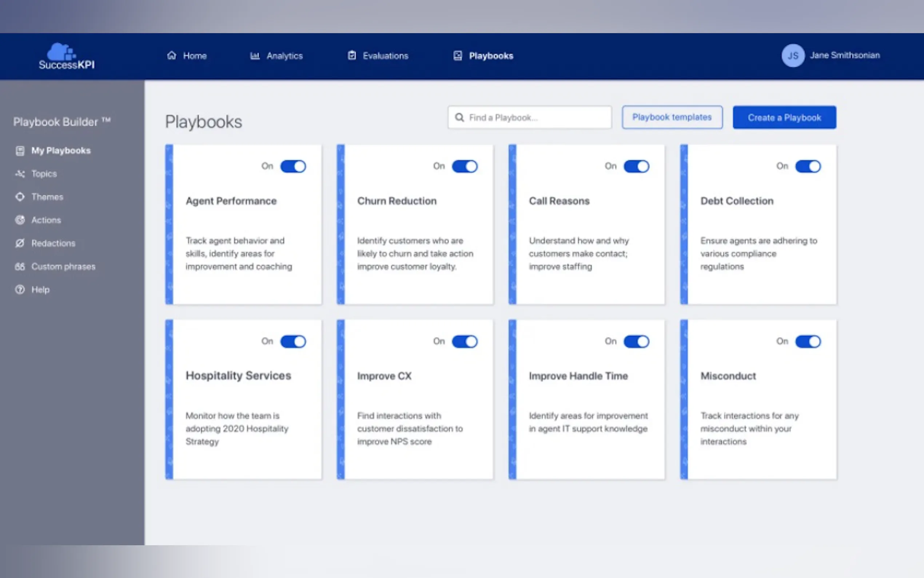Click the Topics sidebar icon
This screenshot has width=924, height=578.
point(20,174)
